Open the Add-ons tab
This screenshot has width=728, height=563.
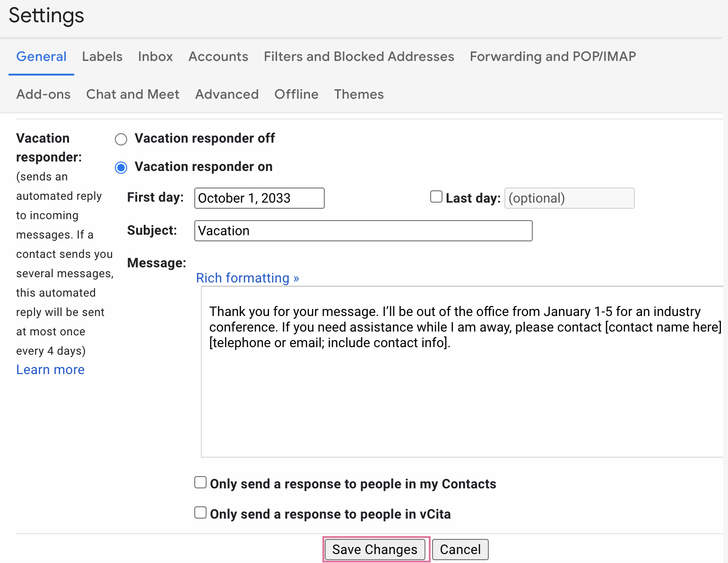coord(43,94)
